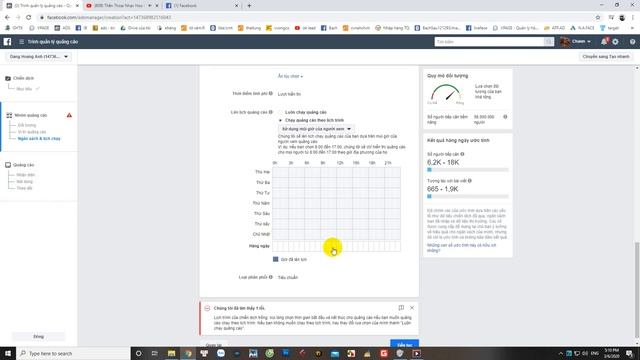Select the Luôn chạy quảng cáo radio option
Viewport: 640px width, 360px height.
click(x=280, y=112)
